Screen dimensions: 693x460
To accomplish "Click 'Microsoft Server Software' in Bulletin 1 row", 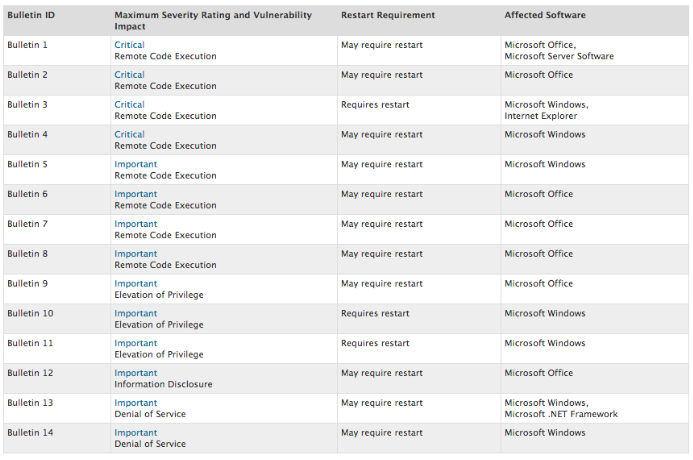I will (559, 56).
